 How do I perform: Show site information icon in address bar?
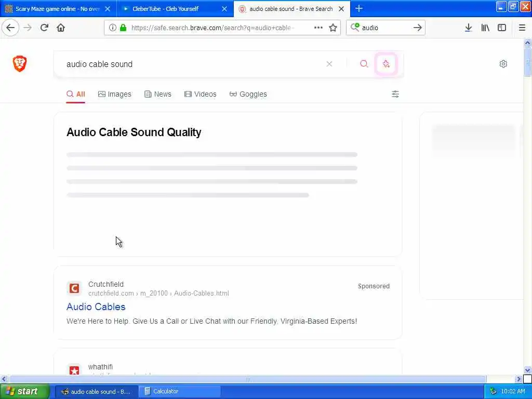113,28
